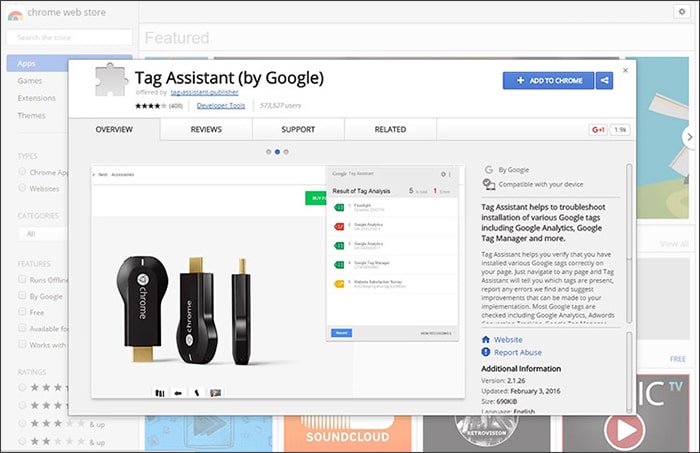Viewport: 700px width, 453px height.
Task: Click the Google G icon by By Google
Action: coord(489,170)
